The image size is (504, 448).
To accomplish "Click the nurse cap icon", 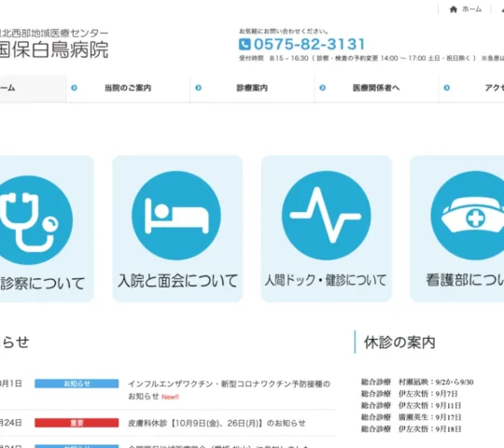I will [x=468, y=216].
